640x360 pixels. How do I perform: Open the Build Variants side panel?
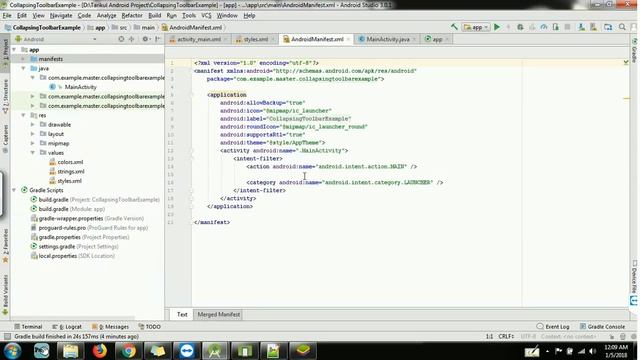point(5,295)
